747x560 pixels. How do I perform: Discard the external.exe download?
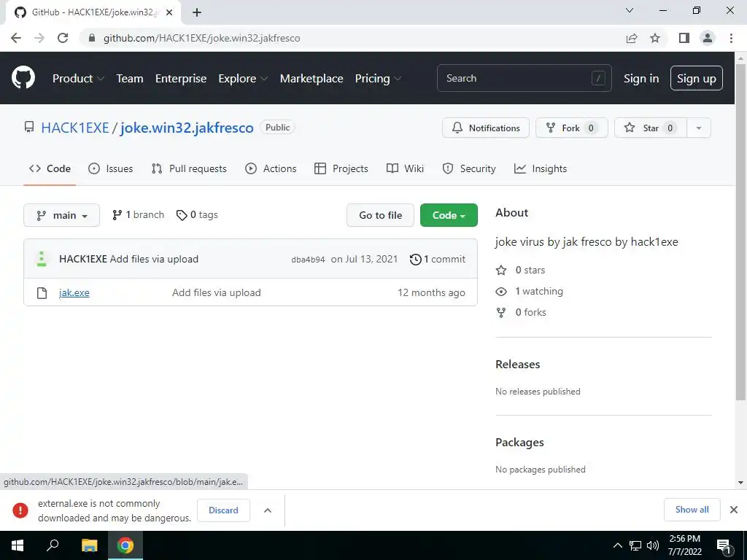(223, 510)
